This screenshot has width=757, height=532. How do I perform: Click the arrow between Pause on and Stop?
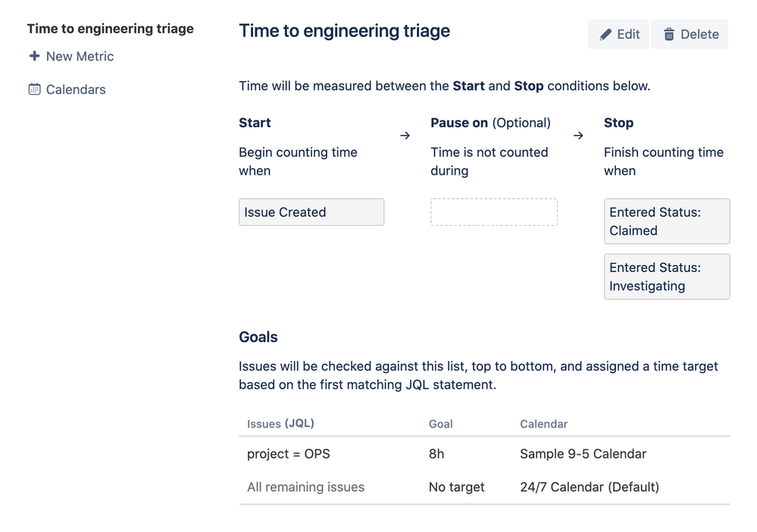tap(578, 136)
